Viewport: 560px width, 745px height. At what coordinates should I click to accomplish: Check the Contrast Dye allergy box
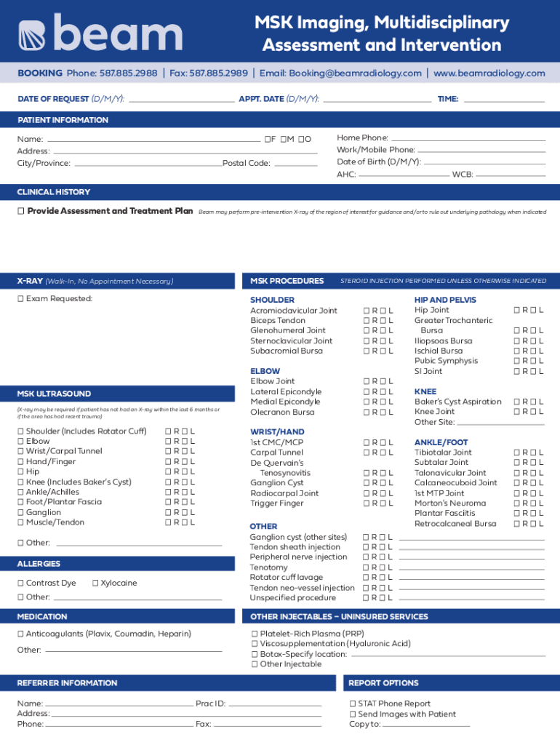(20, 583)
